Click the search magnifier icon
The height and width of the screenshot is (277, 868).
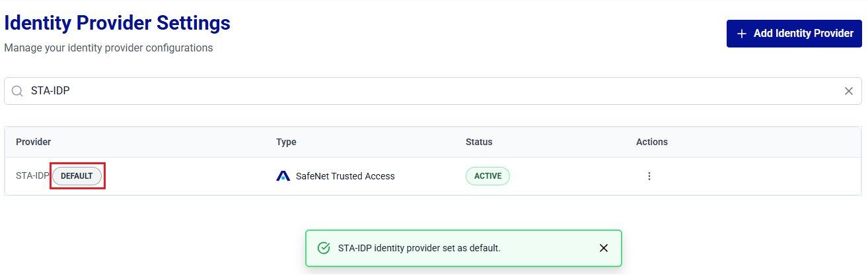(17, 91)
